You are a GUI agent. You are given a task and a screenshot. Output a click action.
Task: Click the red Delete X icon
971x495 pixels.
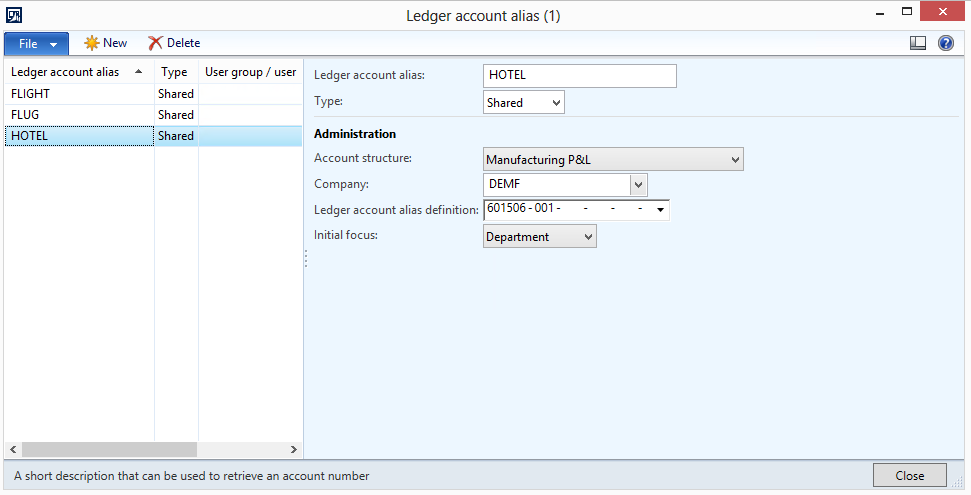click(155, 43)
